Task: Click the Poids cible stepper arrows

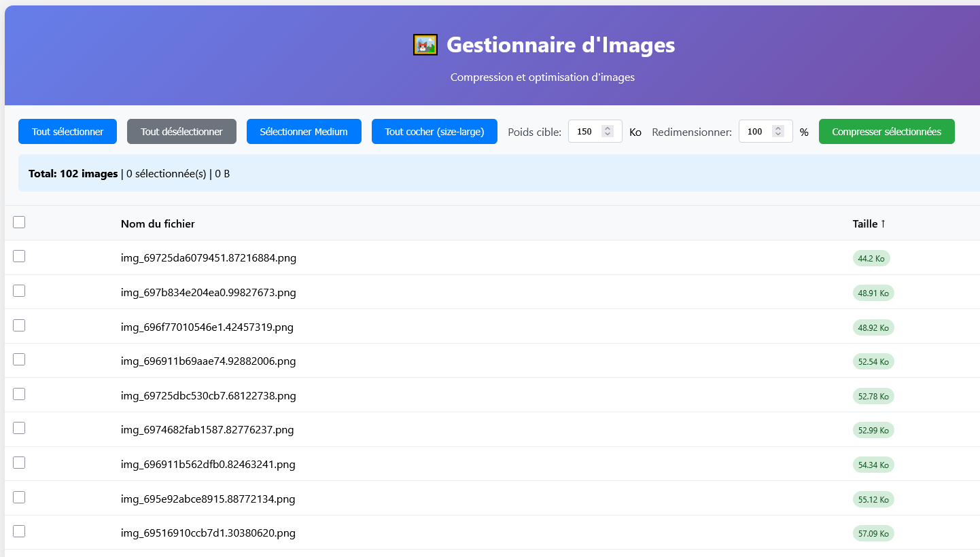Action: (x=608, y=132)
